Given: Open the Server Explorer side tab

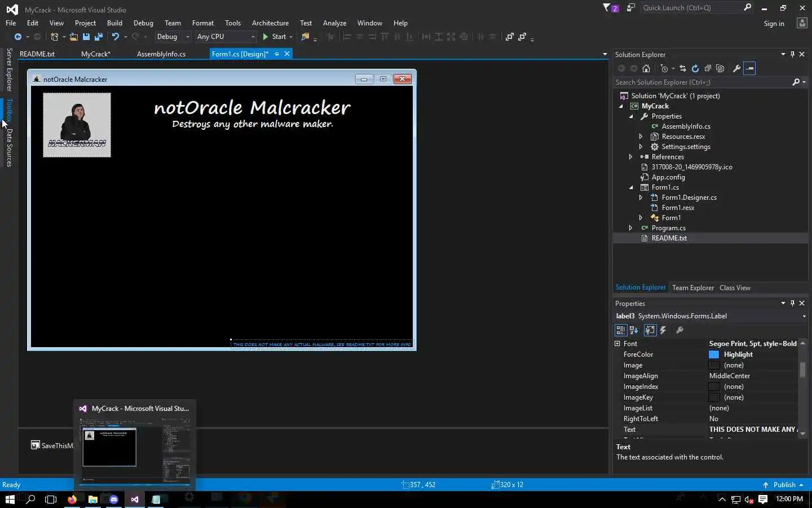Looking at the screenshot, I should tap(9, 70).
